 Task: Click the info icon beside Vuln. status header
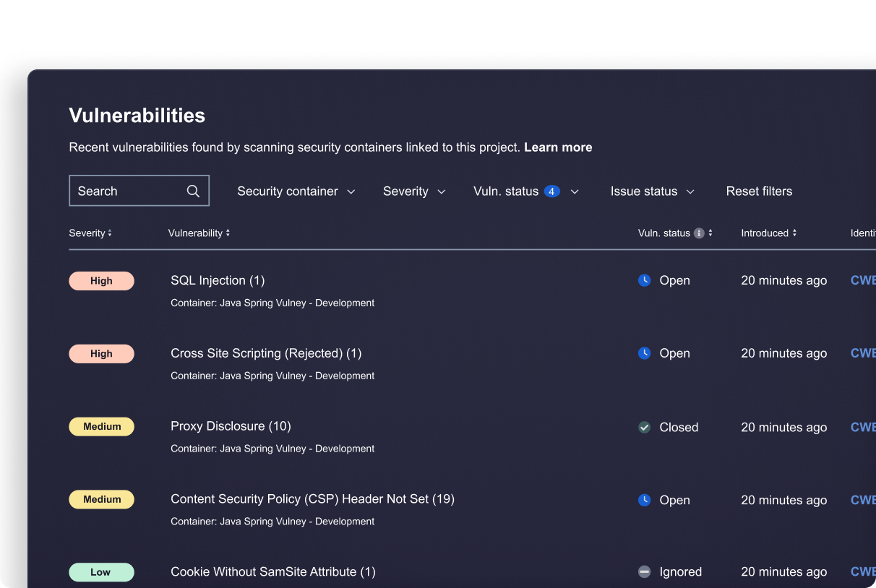click(697, 233)
